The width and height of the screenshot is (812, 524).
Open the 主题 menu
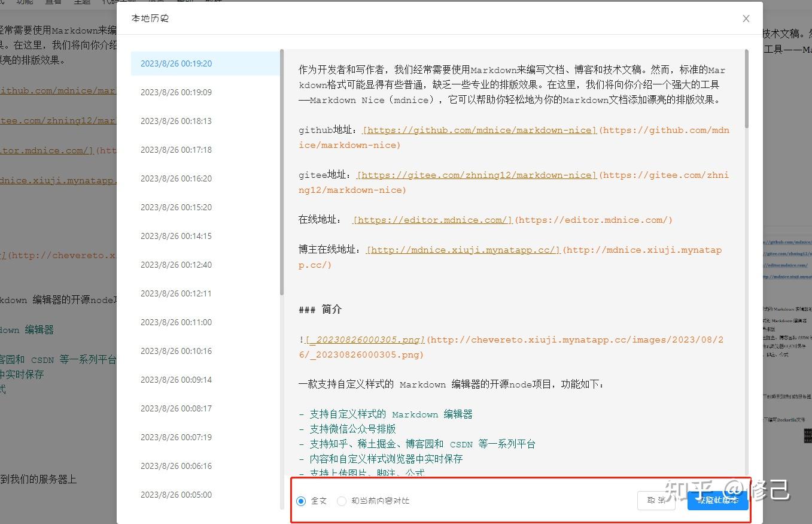point(82,2)
